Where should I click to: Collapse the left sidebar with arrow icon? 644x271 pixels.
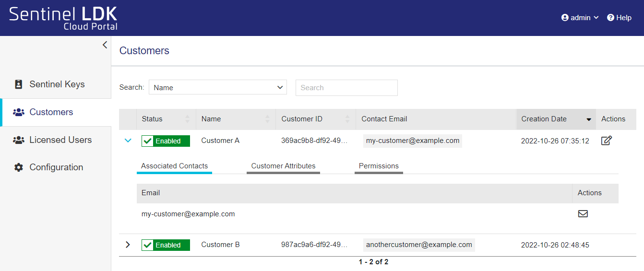(x=105, y=45)
